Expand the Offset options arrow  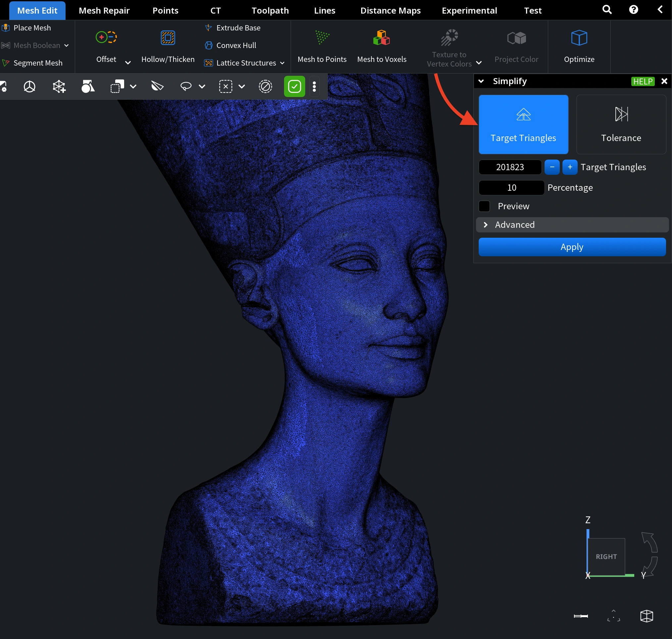click(128, 63)
